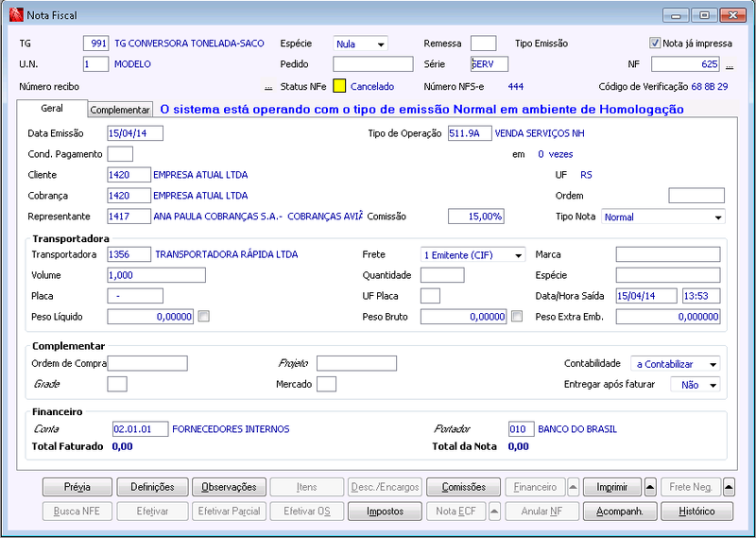Click the BANCO DO BRASIL text
The height and width of the screenshot is (538, 756).
pyautogui.click(x=577, y=429)
